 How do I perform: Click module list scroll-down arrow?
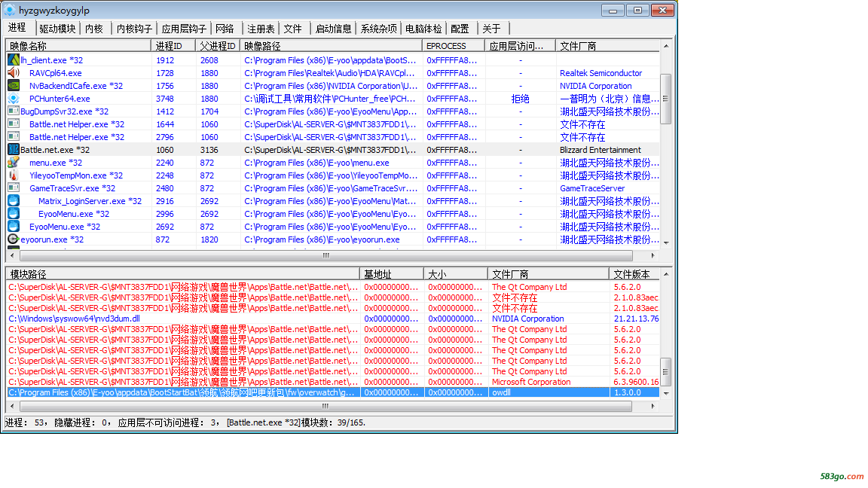tap(666, 393)
